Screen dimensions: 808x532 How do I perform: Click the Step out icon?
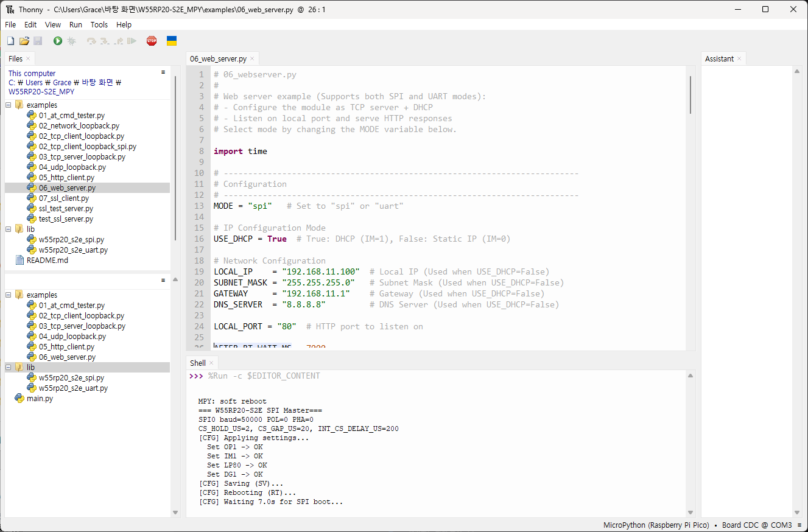point(119,41)
